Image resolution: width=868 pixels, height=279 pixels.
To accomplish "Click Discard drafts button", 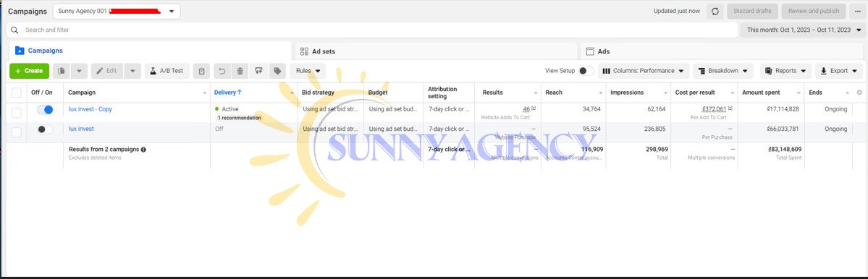I will pyautogui.click(x=752, y=11).
